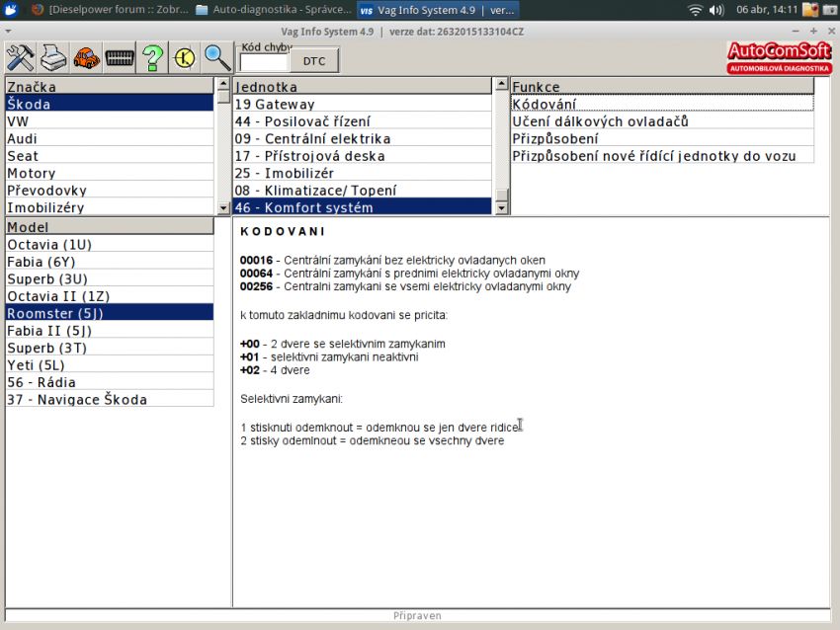Click the battery tray icon at top-right
The height and width of the screenshot is (630, 840).
pos(829,10)
